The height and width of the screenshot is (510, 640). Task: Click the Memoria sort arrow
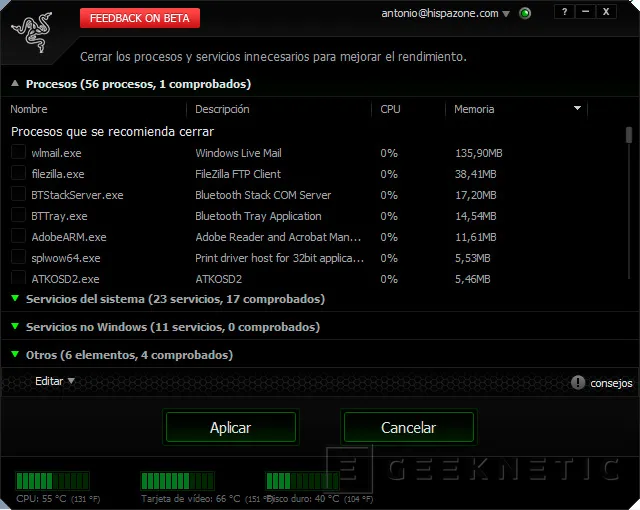577,109
